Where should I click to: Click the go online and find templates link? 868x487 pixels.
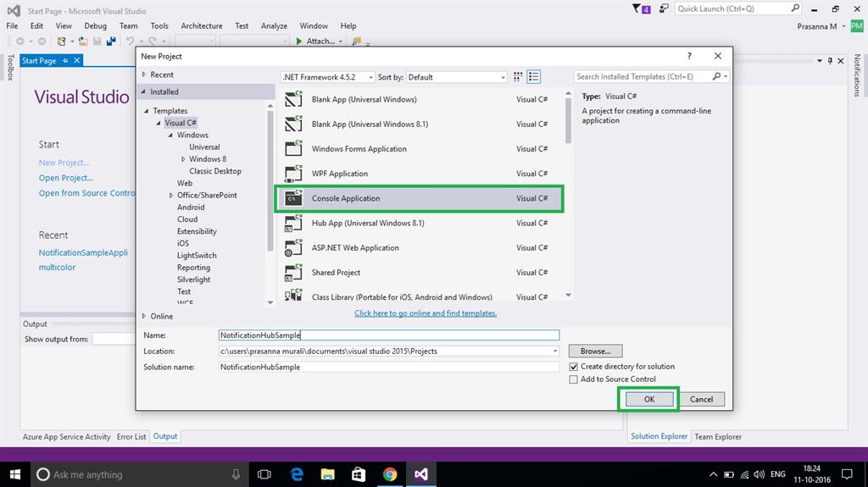click(x=426, y=313)
